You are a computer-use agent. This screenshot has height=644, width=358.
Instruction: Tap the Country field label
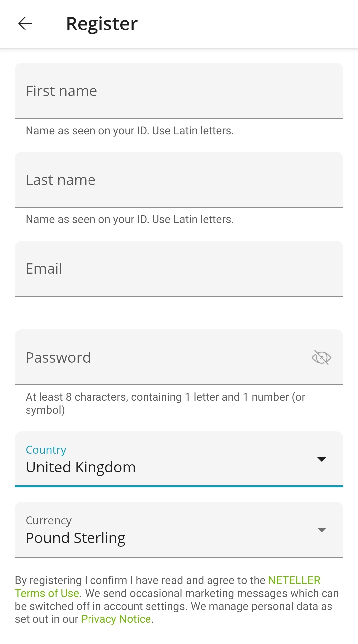click(46, 450)
